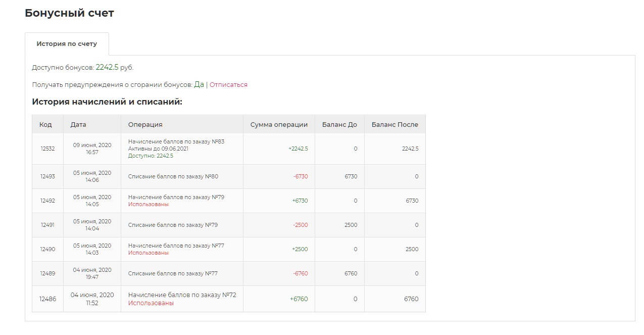Click the Баланс После column header

tap(394, 124)
